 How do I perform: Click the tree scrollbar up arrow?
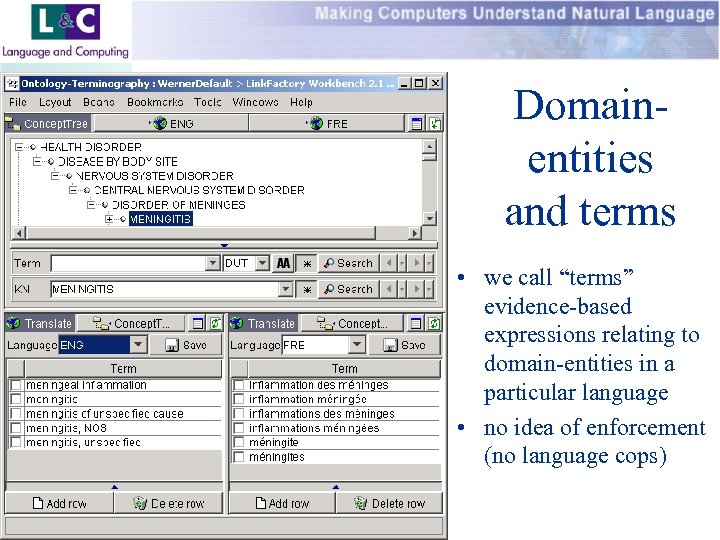pos(429,146)
